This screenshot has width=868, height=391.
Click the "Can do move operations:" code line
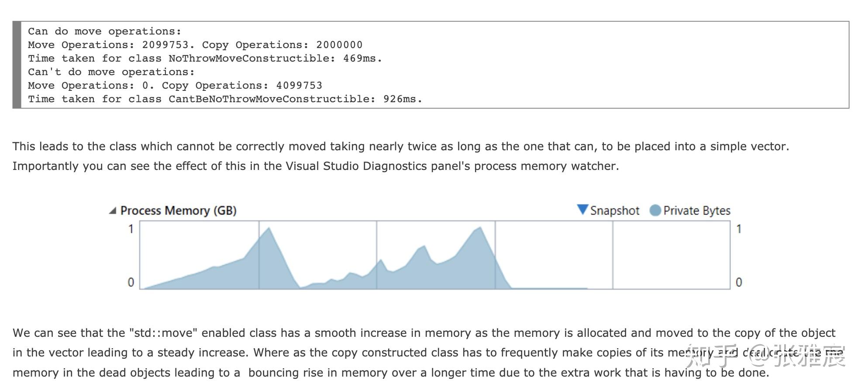[104, 31]
